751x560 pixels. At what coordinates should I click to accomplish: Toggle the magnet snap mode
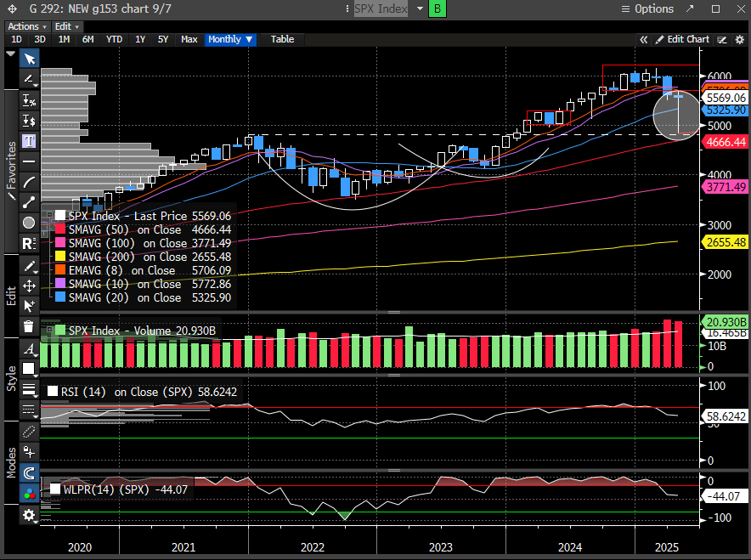(29, 473)
